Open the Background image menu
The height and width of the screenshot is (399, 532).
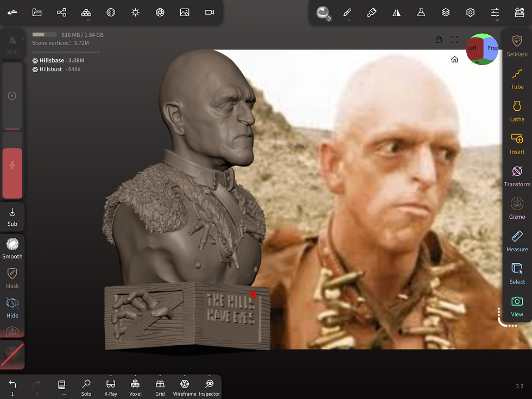185,12
